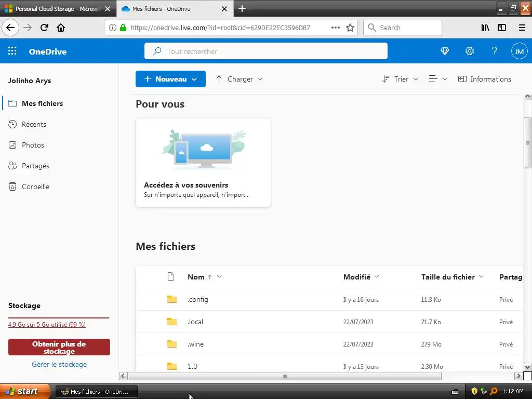Open Corbeille in the sidebar

pos(59,187)
